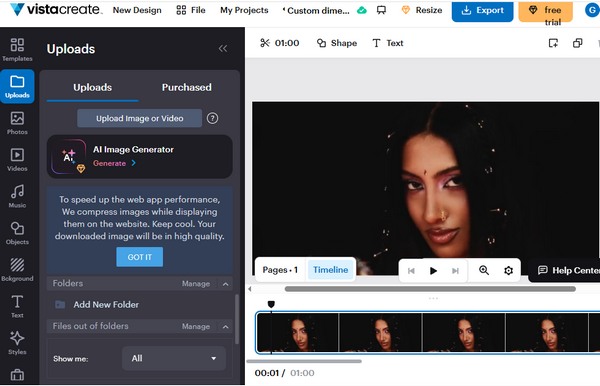Viewport: 600px width, 386px height.
Task: Click Upload Image or Video button
Action: (x=140, y=118)
